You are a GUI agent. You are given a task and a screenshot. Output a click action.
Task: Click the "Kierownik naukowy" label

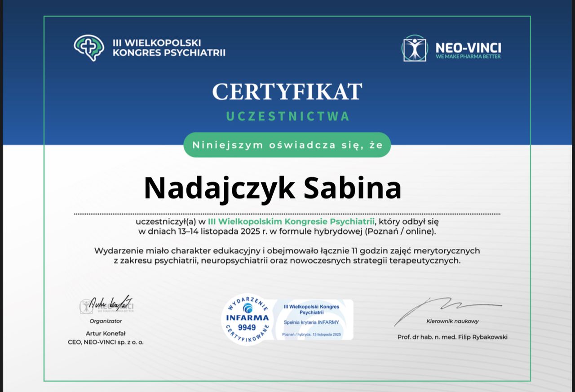[452, 321]
